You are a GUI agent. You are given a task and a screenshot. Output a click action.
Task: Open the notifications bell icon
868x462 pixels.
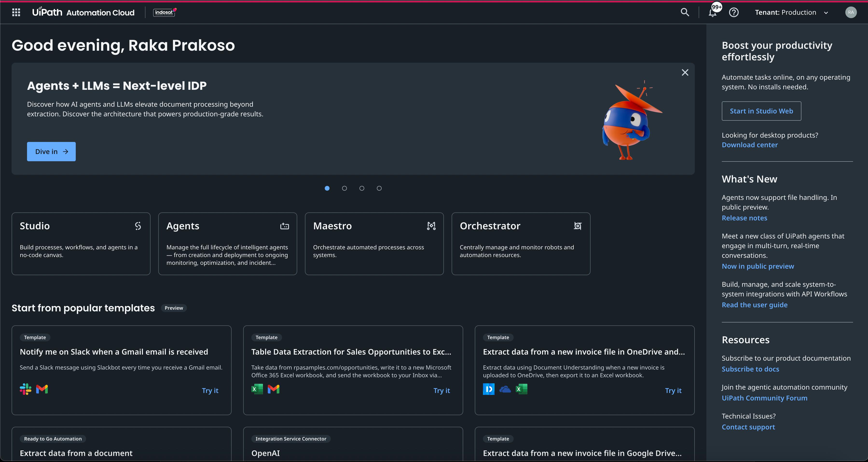point(712,13)
